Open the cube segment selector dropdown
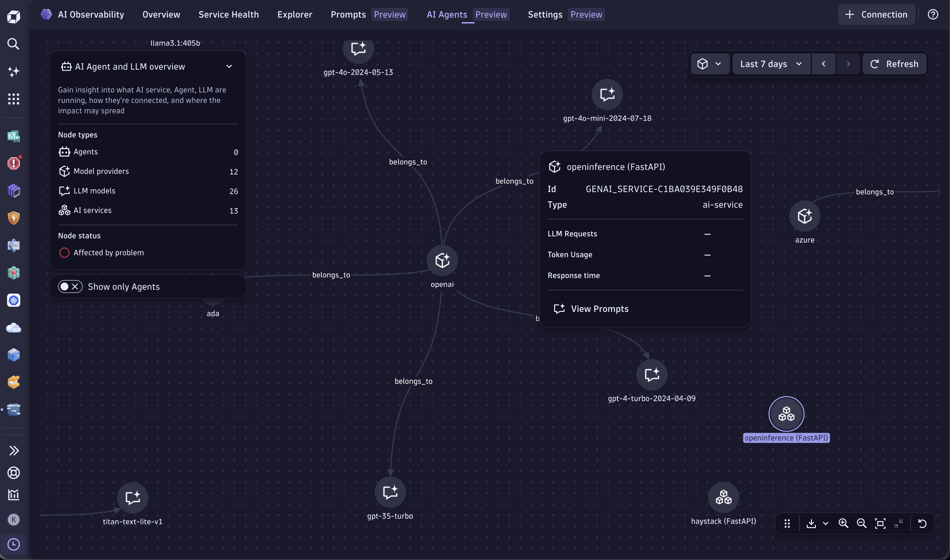Viewport: 950px width, 560px height. coord(710,64)
